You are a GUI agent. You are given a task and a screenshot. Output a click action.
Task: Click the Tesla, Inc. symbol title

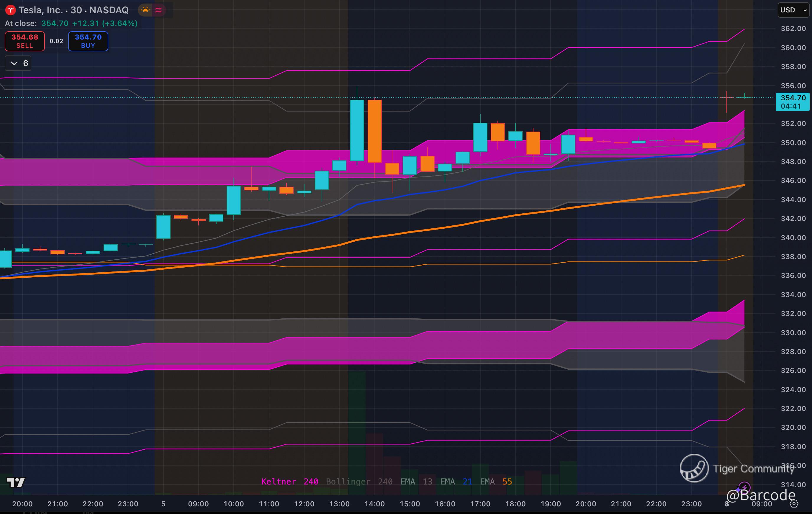40,10
